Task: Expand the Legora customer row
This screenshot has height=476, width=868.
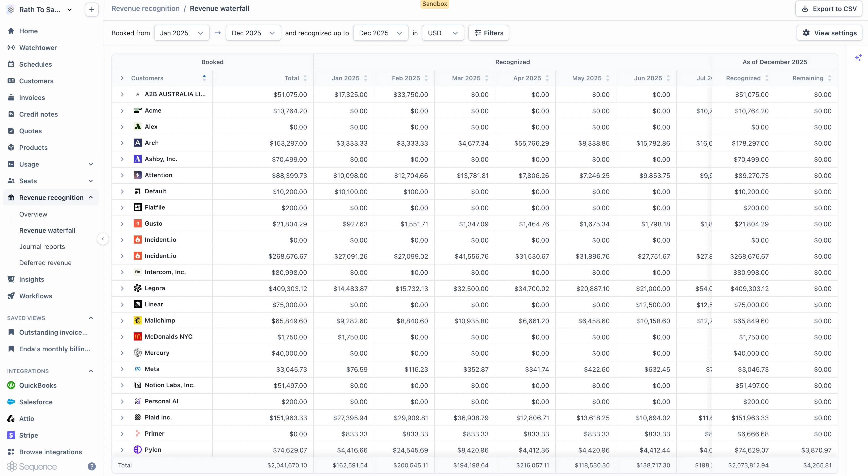Action: [x=122, y=288]
